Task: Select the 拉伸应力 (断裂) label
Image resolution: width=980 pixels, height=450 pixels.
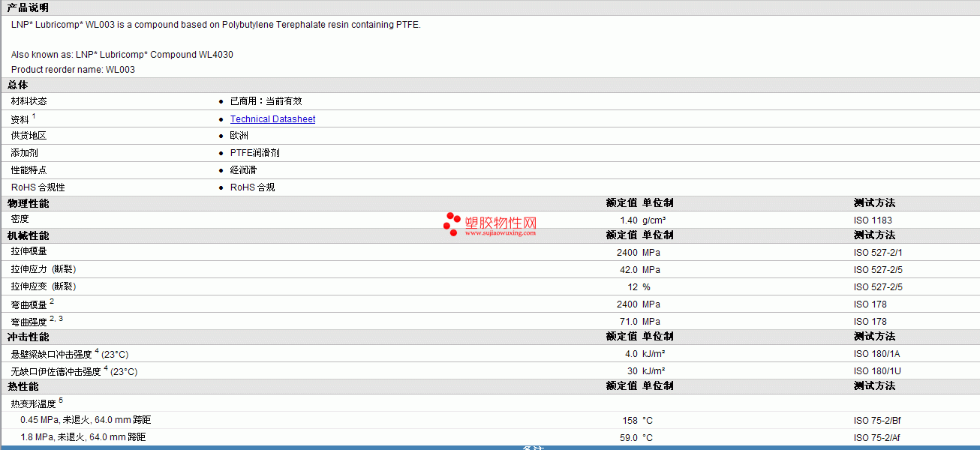Action: [44, 269]
